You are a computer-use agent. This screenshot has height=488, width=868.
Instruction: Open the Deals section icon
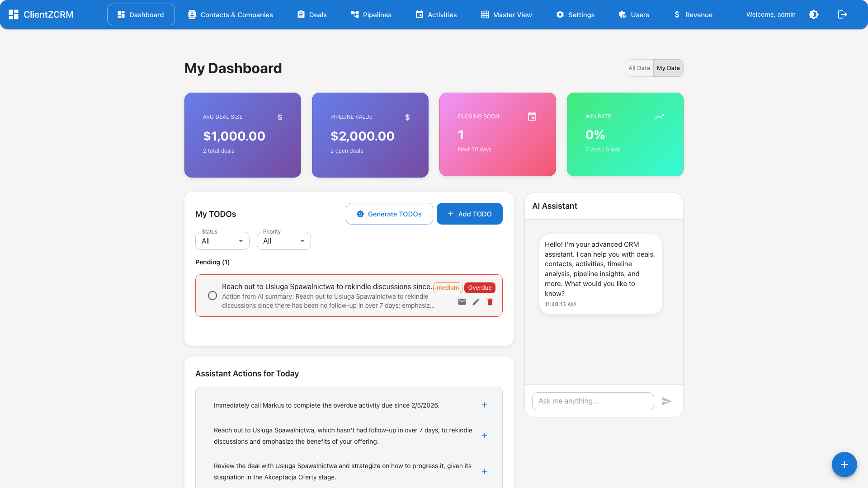[301, 14]
